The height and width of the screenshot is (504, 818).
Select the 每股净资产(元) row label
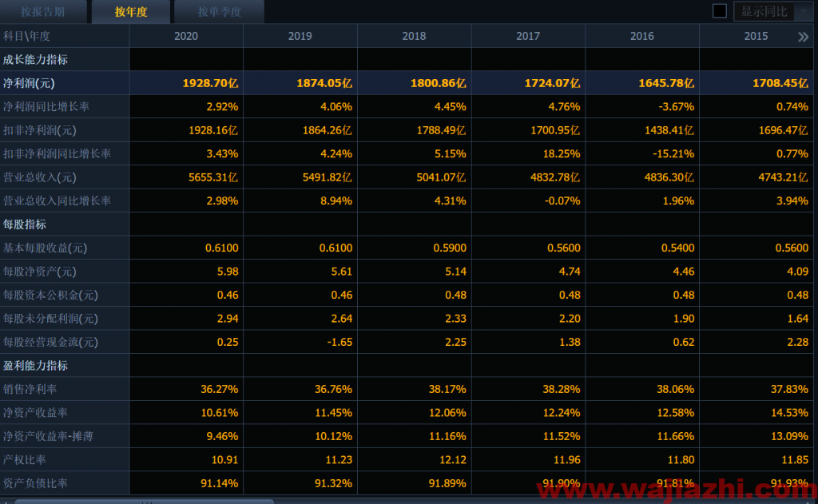pyautogui.click(x=40, y=272)
